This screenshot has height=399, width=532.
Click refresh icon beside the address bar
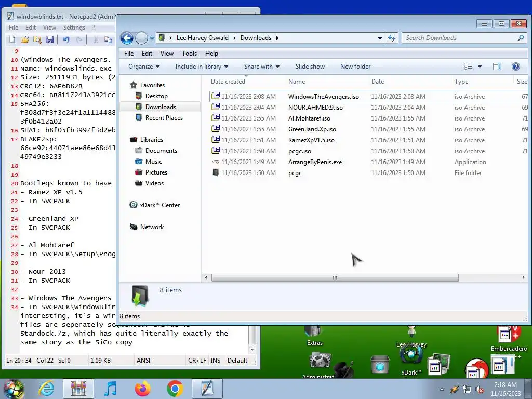392,38
